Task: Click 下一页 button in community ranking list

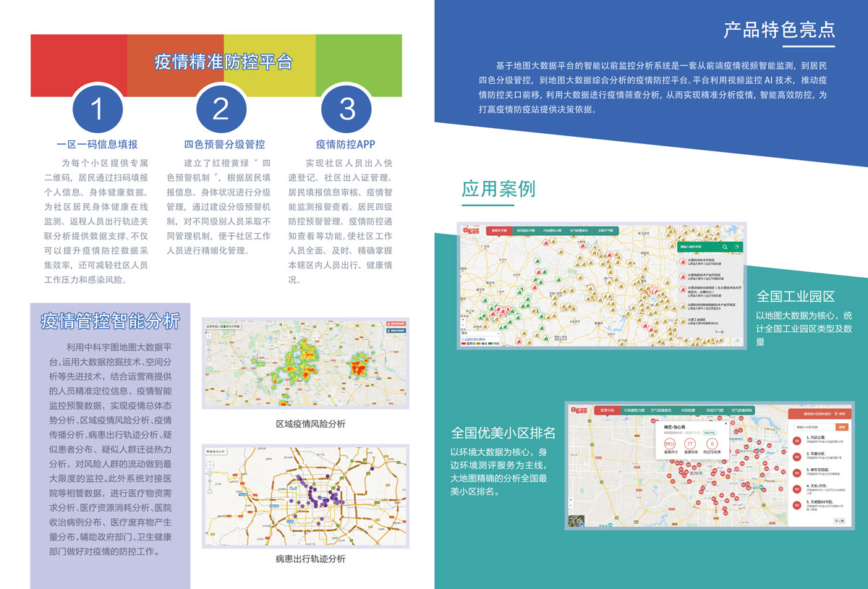Action: [x=838, y=520]
